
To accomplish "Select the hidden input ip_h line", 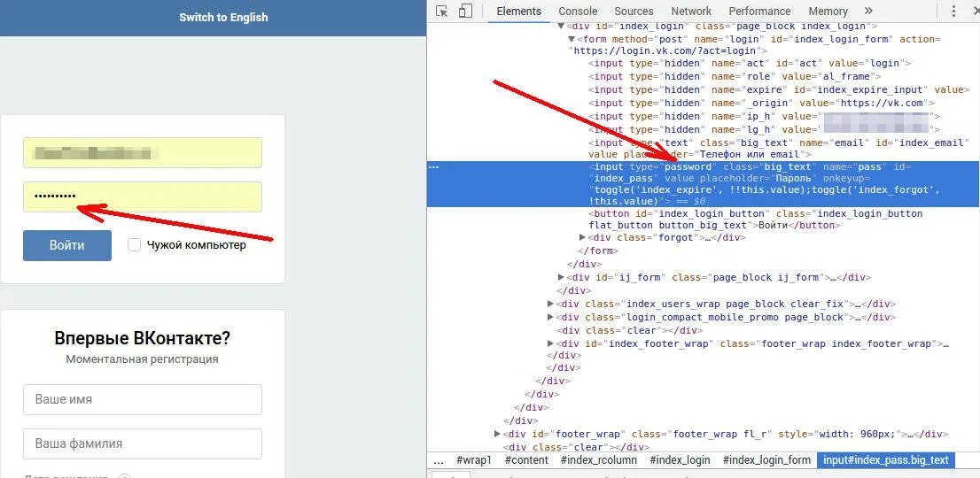I will [765, 116].
